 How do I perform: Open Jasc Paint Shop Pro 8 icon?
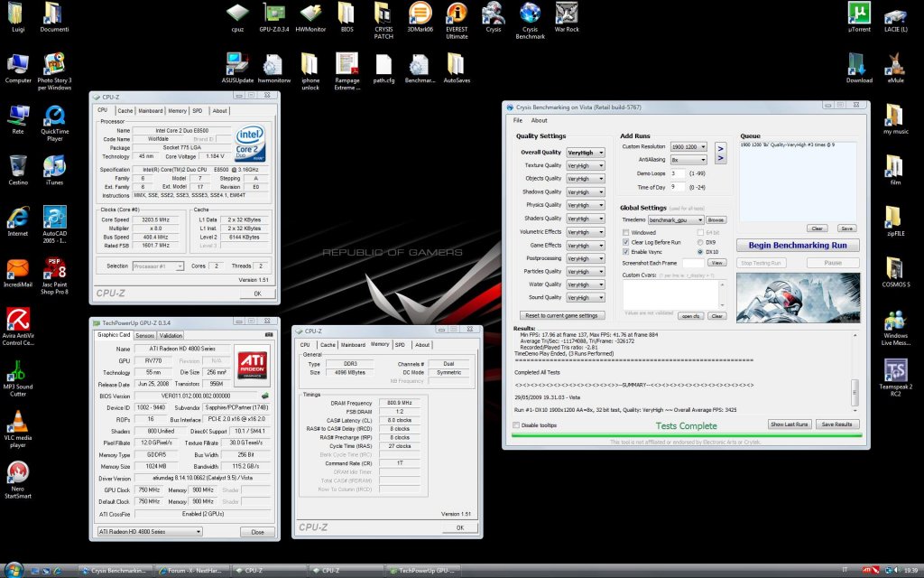point(54,276)
